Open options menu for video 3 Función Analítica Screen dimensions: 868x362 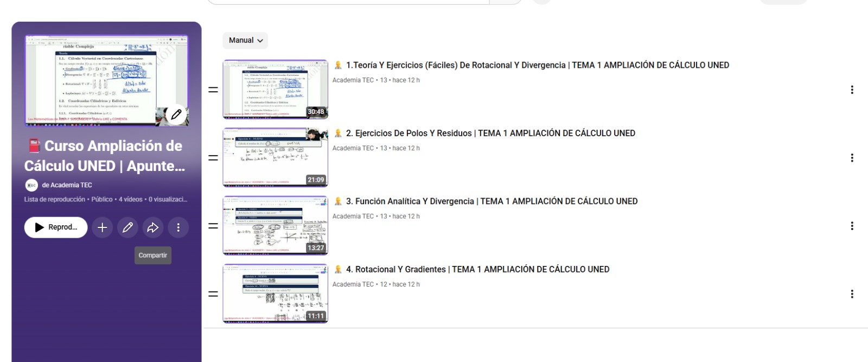[852, 226]
